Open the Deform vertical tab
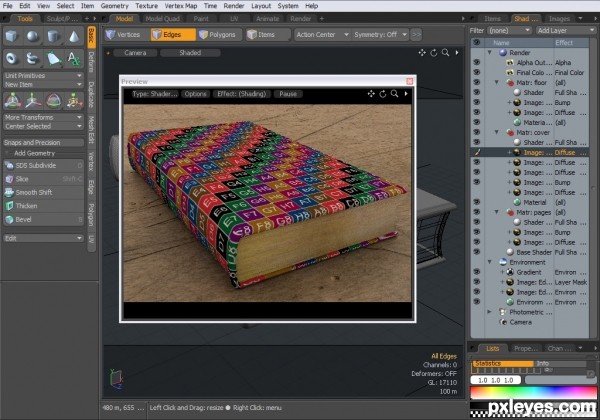The width and height of the screenshot is (600, 420). [x=91, y=62]
